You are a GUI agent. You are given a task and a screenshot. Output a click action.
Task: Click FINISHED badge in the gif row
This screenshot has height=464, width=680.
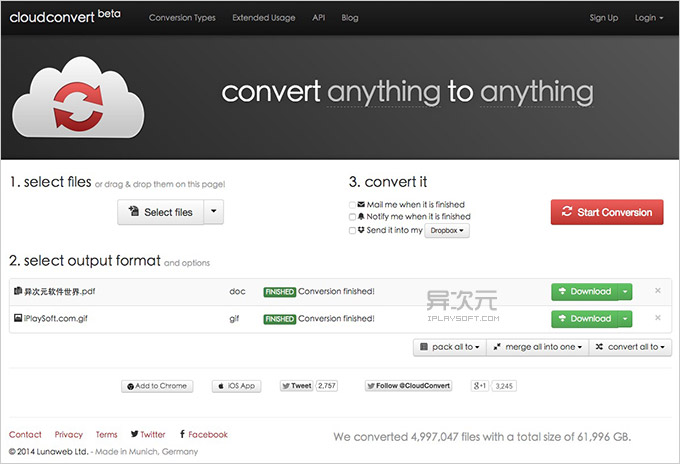pos(280,319)
